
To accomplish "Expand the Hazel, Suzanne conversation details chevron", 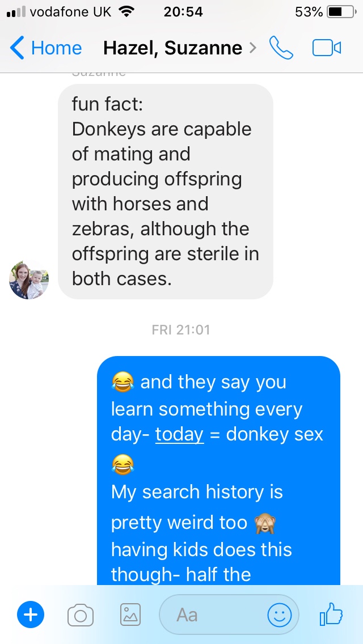I will [253, 48].
